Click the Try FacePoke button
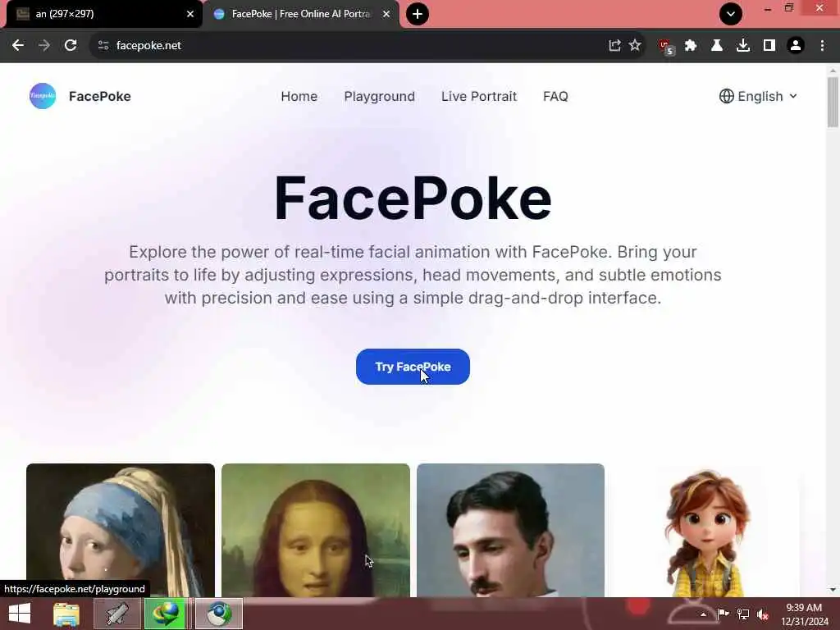 click(x=413, y=367)
